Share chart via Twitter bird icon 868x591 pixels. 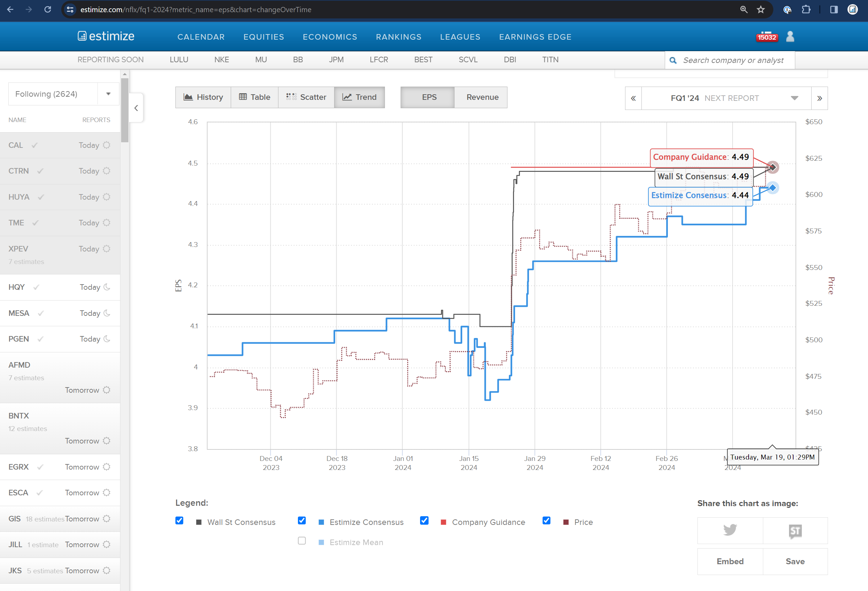730,530
